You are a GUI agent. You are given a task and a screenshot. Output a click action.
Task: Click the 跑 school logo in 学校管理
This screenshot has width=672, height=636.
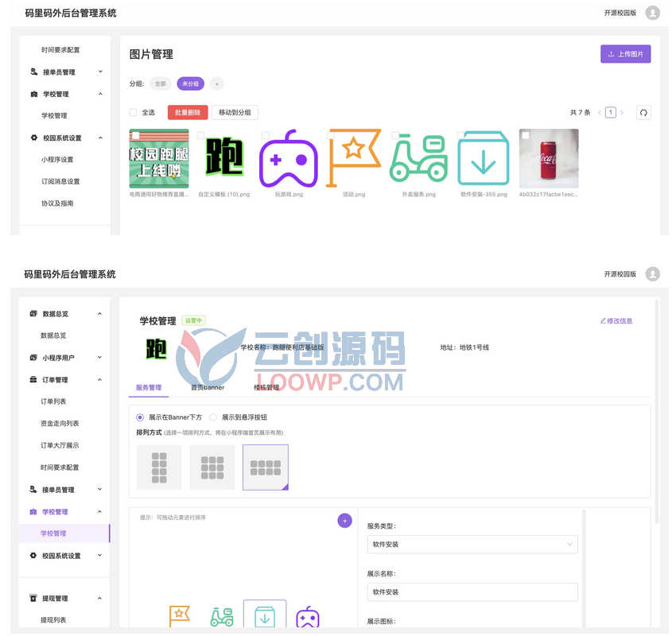click(x=156, y=348)
